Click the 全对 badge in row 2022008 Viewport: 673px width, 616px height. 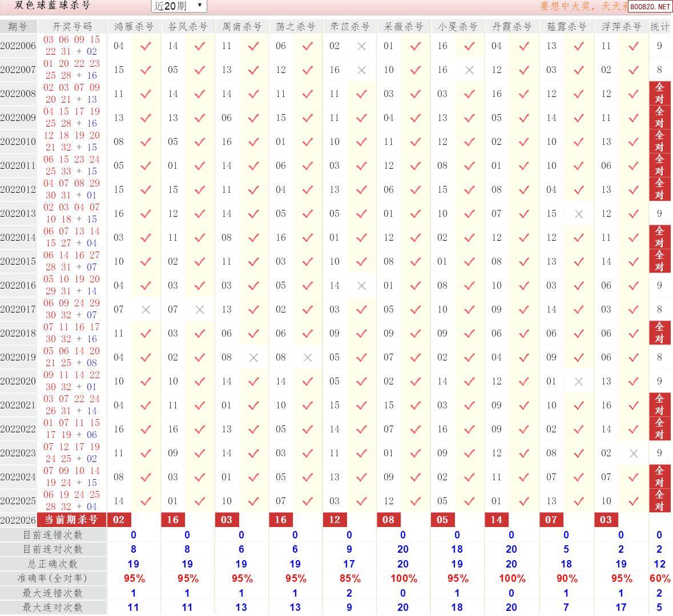click(660, 94)
